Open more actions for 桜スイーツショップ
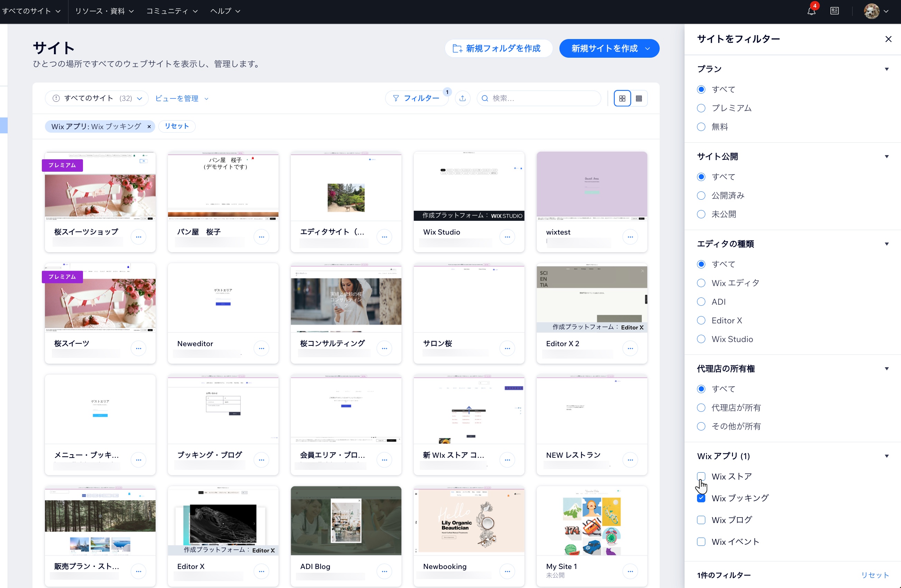The height and width of the screenshot is (588, 901). [139, 237]
